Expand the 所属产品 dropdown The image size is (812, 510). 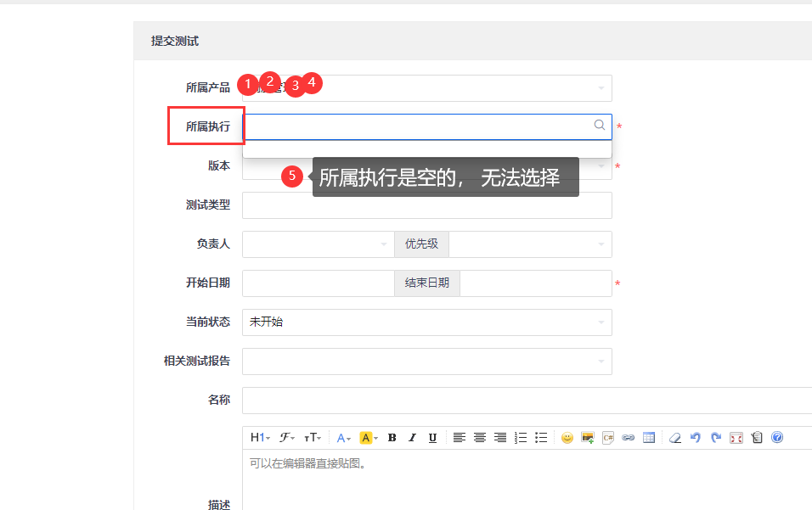tap(427, 88)
